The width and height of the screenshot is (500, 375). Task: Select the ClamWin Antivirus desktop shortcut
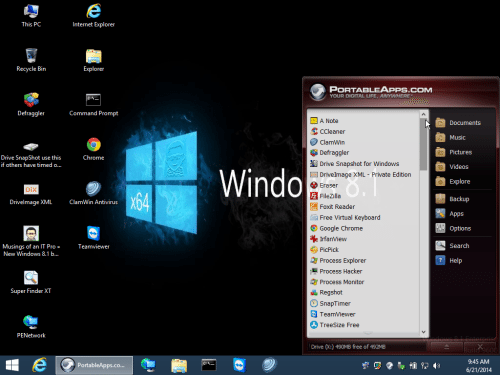pyautogui.click(x=94, y=193)
